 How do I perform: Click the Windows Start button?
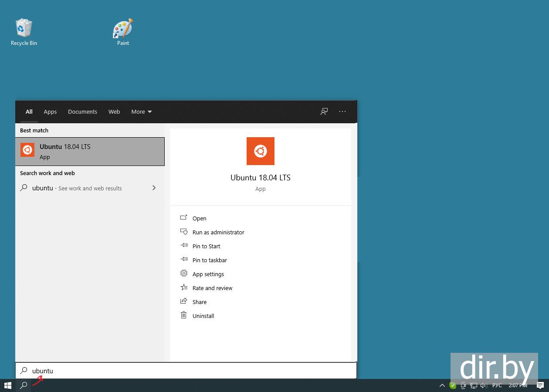tap(7, 385)
